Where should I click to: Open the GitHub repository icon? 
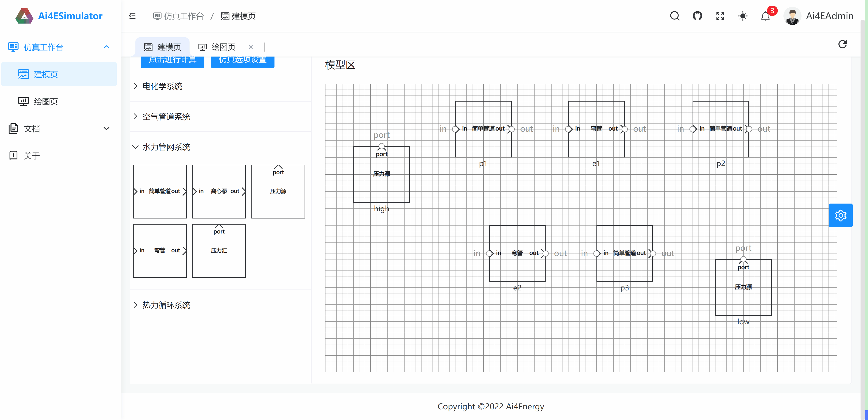pos(697,16)
